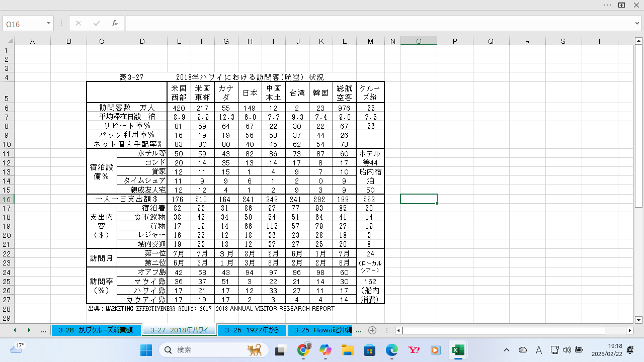Click the Select All corner triangle

coord(10,41)
